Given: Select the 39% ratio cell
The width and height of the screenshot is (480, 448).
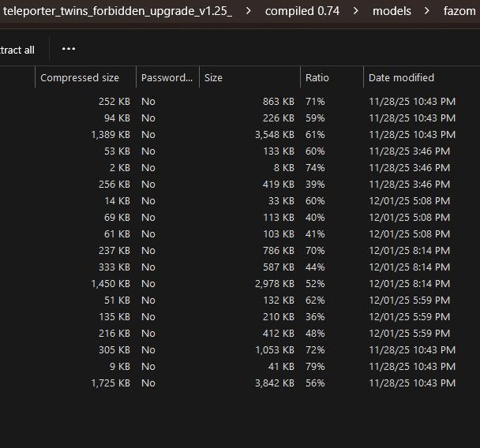Looking at the screenshot, I should pos(315,184).
